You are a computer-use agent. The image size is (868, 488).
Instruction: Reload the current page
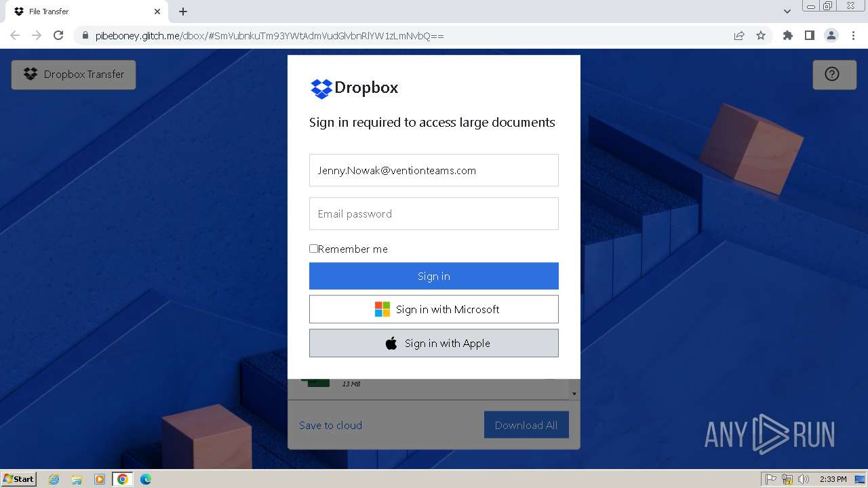coord(58,35)
